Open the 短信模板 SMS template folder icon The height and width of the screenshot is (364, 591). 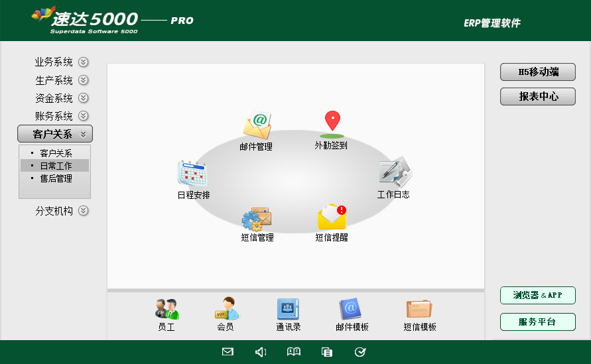(x=419, y=310)
